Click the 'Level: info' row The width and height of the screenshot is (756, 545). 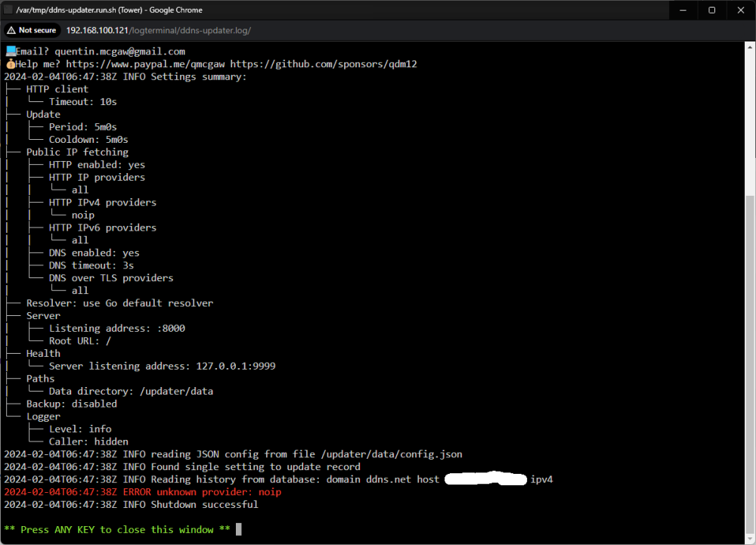pyautogui.click(x=80, y=429)
